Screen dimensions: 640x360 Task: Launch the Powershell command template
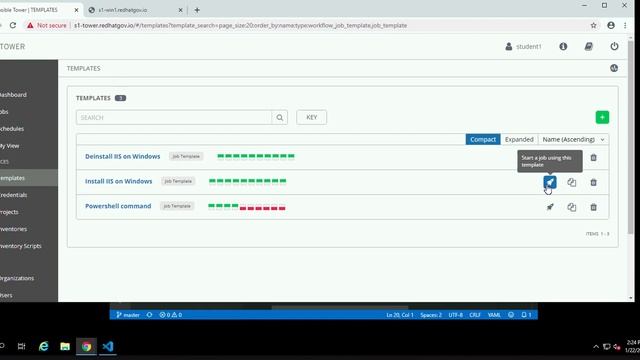click(x=550, y=207)
